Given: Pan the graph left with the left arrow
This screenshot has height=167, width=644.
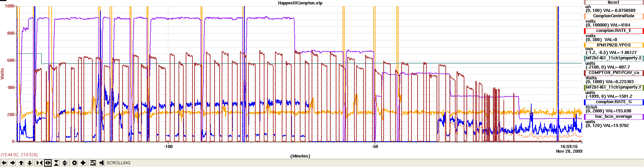Looking at the screenshot, I should pos(4,163).
